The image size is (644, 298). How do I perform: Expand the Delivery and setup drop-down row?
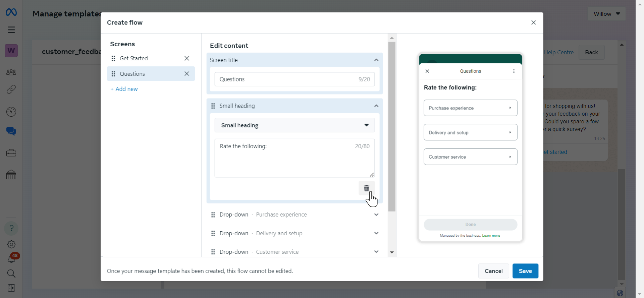click(376, 233)
